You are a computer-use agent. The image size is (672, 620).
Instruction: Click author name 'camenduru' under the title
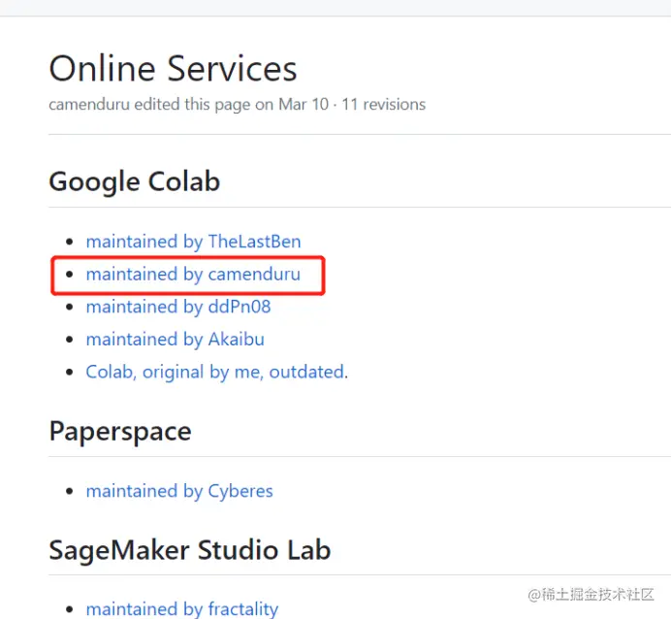[x=89, y=104]
